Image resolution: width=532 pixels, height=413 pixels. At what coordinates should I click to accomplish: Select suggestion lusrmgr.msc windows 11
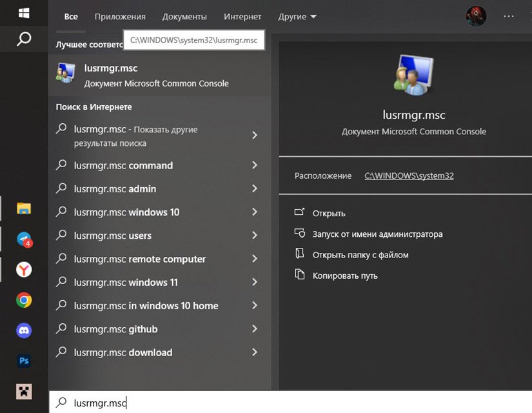(x=159, y=282)
